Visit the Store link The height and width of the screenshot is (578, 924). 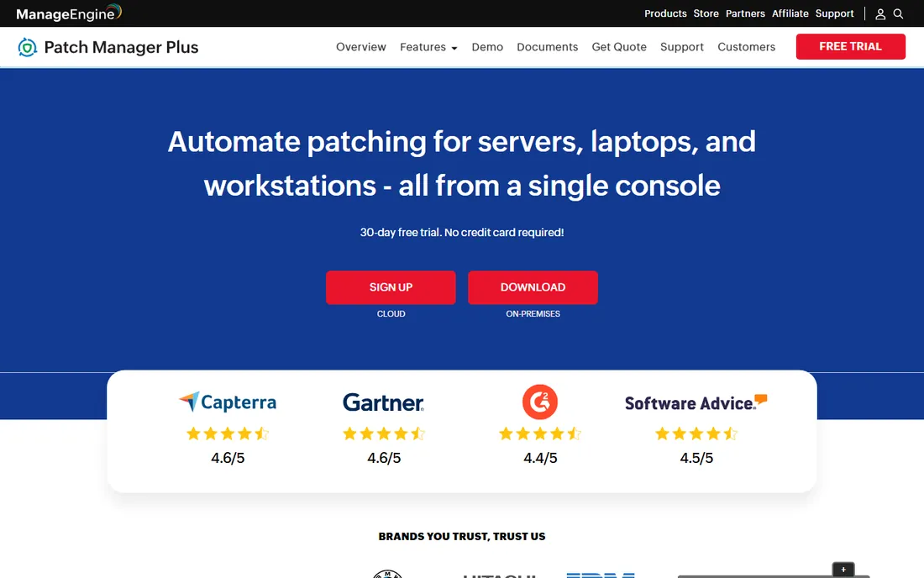[x=706, y=13]
